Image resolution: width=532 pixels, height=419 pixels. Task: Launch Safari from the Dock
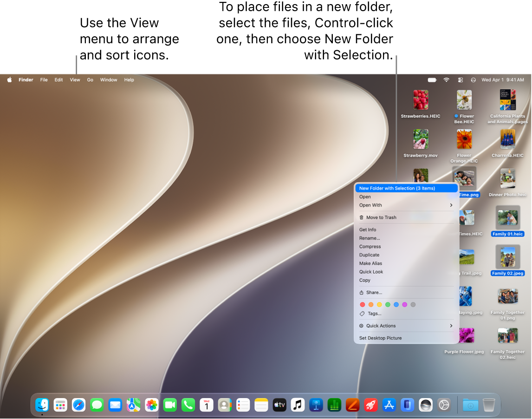(x=79, y=405)
